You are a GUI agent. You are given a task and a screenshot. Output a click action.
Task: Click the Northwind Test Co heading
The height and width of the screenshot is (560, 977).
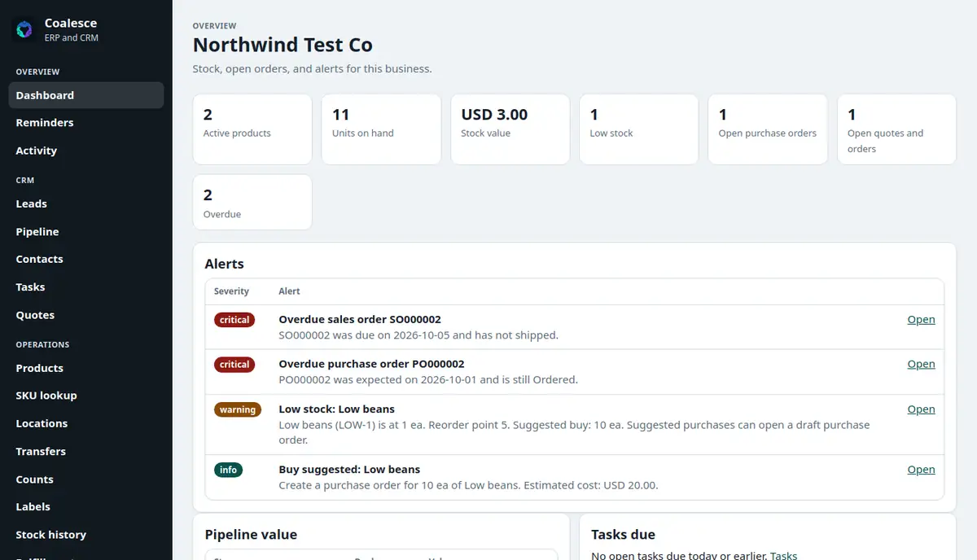(x=283, y=45)
